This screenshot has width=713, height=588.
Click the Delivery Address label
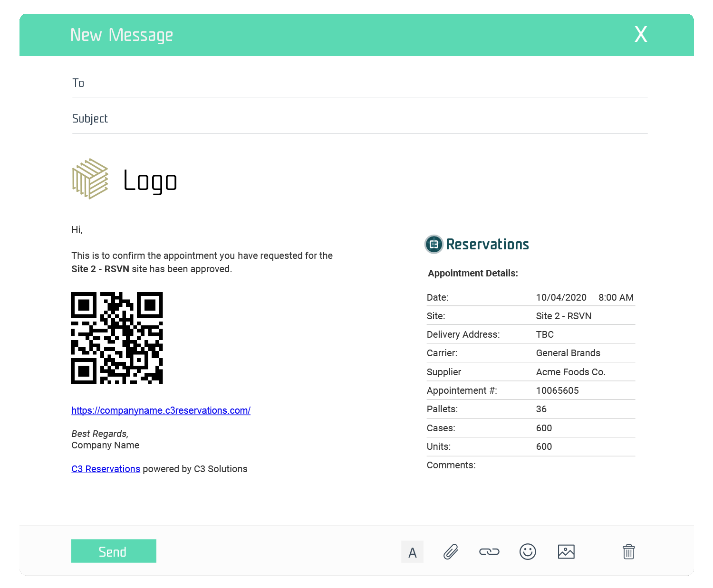[463, 334]
